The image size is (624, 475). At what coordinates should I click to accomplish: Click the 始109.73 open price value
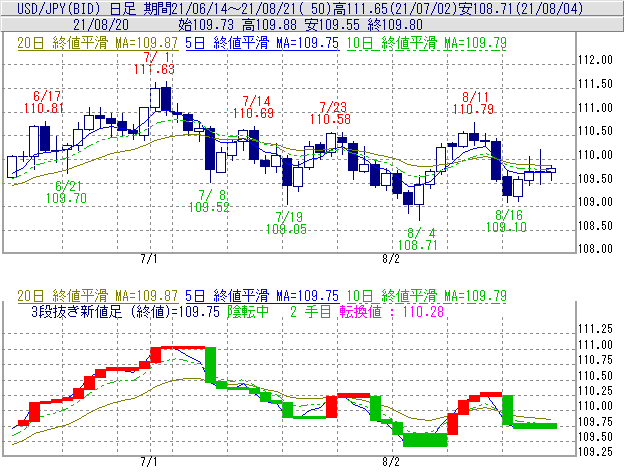coord(206,25)
